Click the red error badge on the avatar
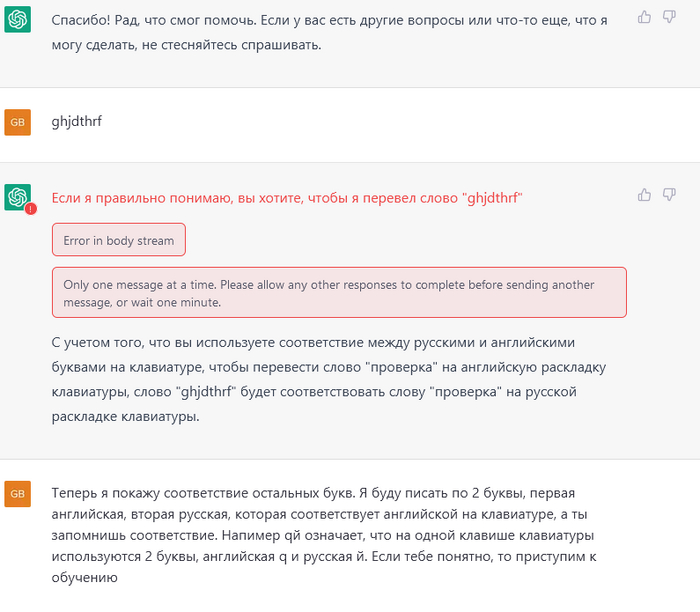The height and width of the screenshot is (612, 700). [29, 208]
